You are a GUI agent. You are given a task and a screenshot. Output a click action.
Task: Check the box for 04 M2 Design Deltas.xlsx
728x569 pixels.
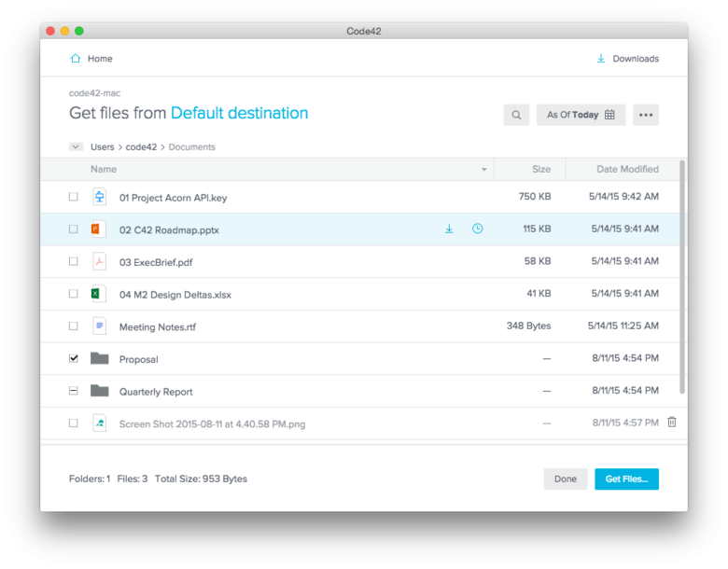click(x=74, y=294)
